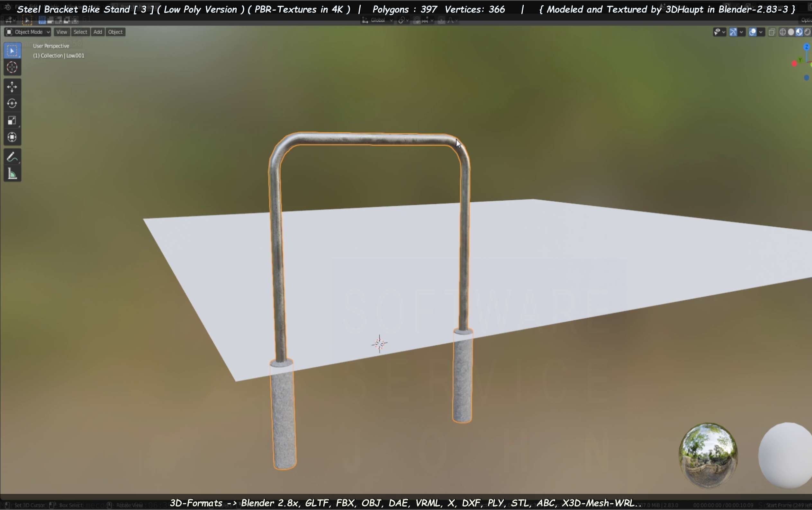
Task: Toggle show gizmo button
Action: click(x=733, y=32)
